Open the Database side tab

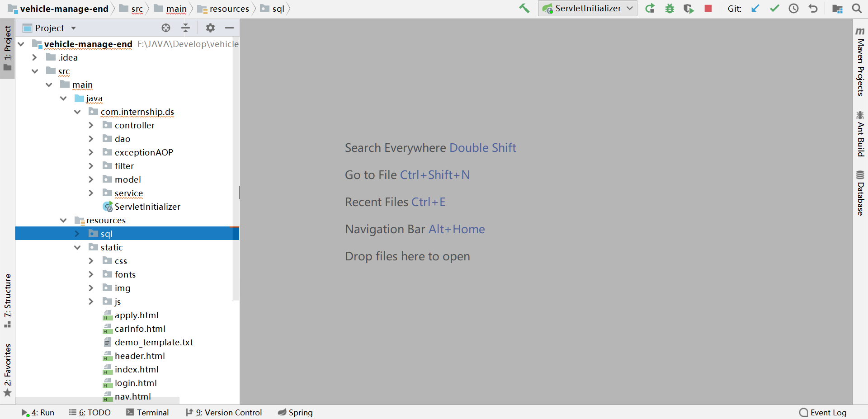click(860, 193)
